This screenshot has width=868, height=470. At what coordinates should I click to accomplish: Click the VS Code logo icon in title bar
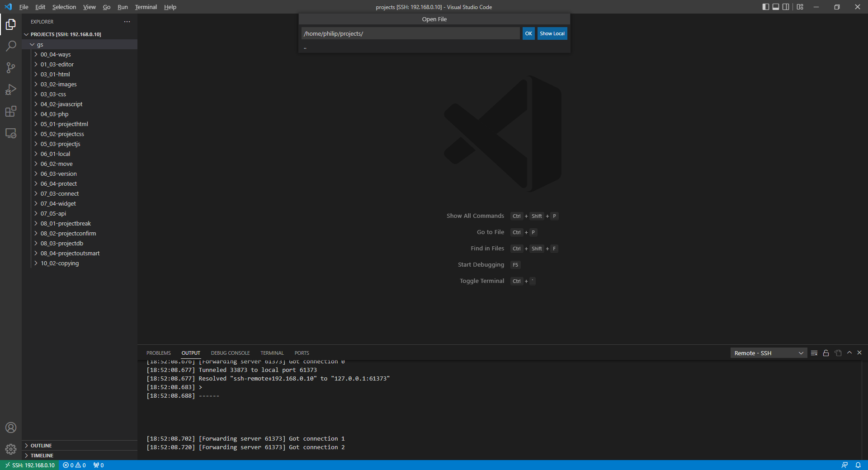coord(8,7)
